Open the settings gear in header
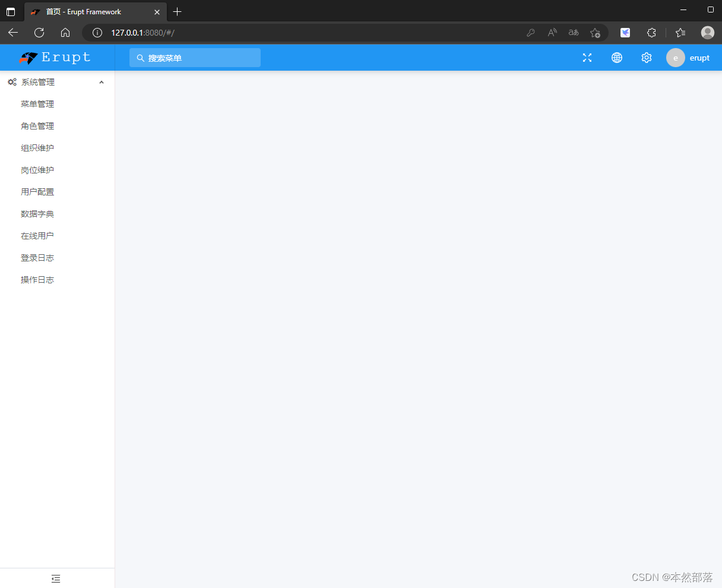 [647, 58]
